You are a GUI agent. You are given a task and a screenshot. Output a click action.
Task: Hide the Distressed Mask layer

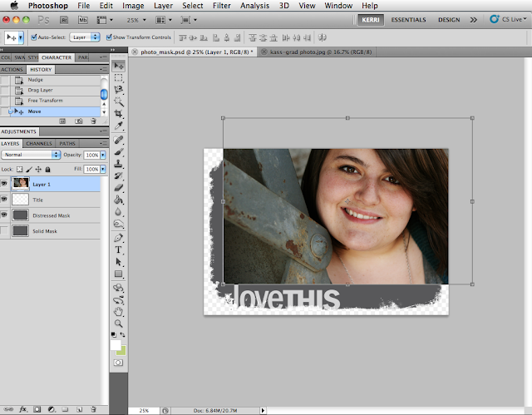(5, 215)
